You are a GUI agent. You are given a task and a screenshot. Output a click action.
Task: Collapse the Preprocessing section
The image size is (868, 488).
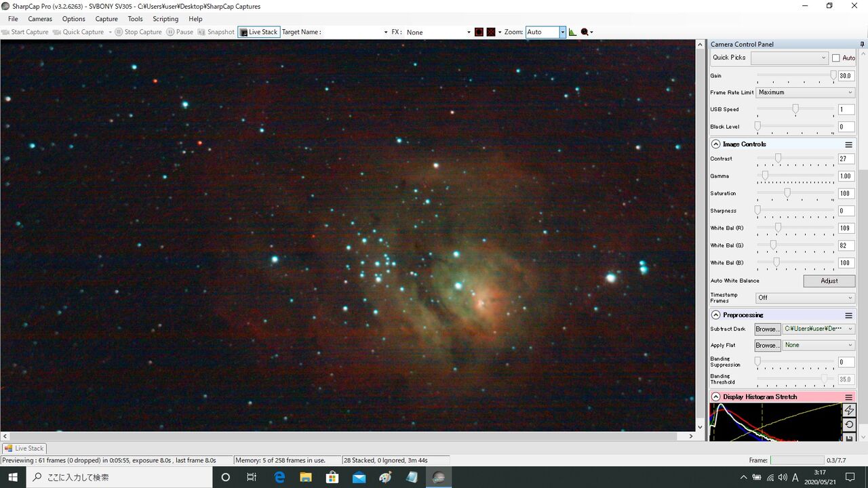715,315
